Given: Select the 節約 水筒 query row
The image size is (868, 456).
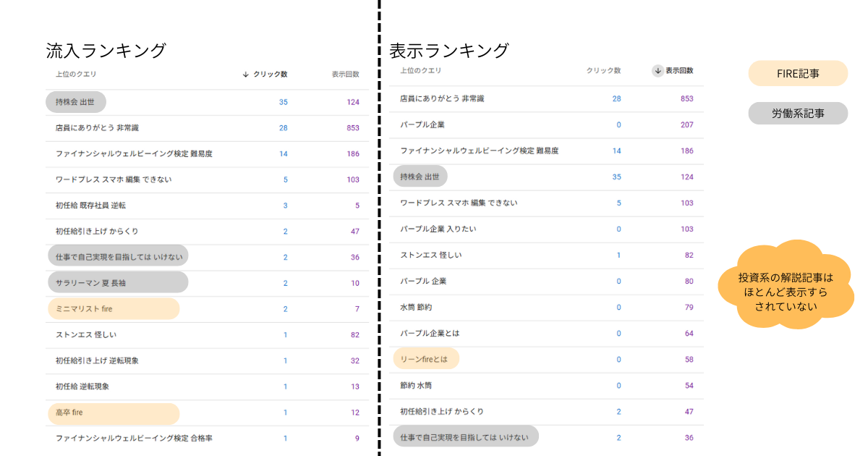Looking at the screenshot, I should pyautogui.click(x=416, y=386).
